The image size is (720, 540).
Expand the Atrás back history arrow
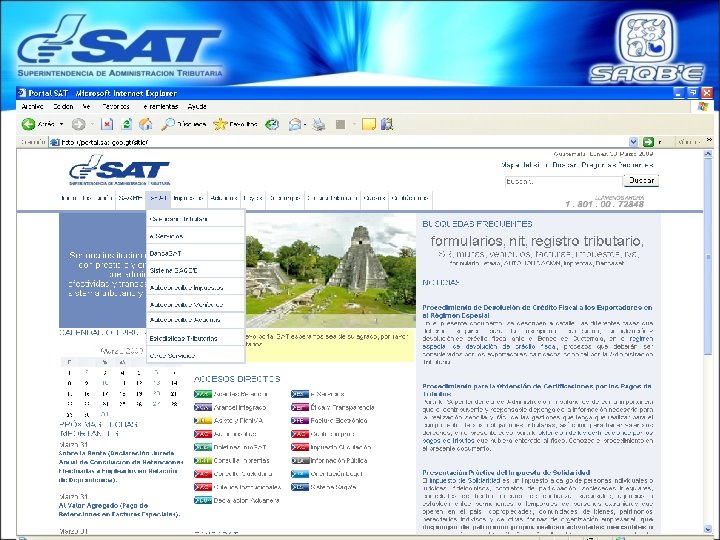click(62, 124)
